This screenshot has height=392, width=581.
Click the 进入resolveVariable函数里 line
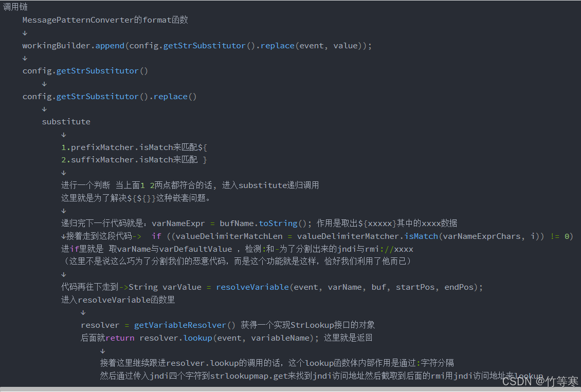pyautogui.click(x=118, y=300)
